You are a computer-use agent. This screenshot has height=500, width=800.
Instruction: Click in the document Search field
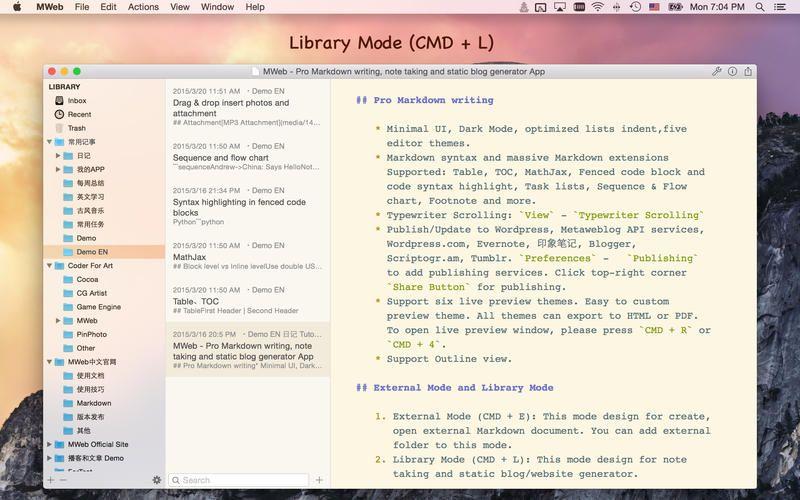pos(238,480)
